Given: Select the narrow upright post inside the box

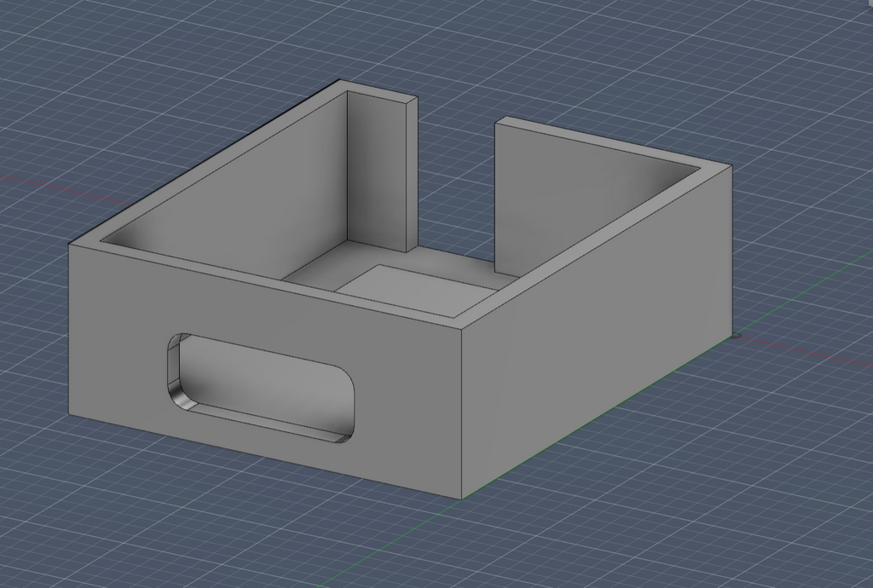Looking at the screenshot, I should [382, 172].
